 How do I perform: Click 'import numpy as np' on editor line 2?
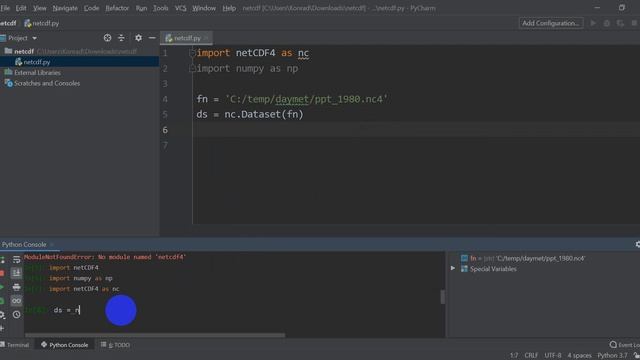click(x=247, y=69)
